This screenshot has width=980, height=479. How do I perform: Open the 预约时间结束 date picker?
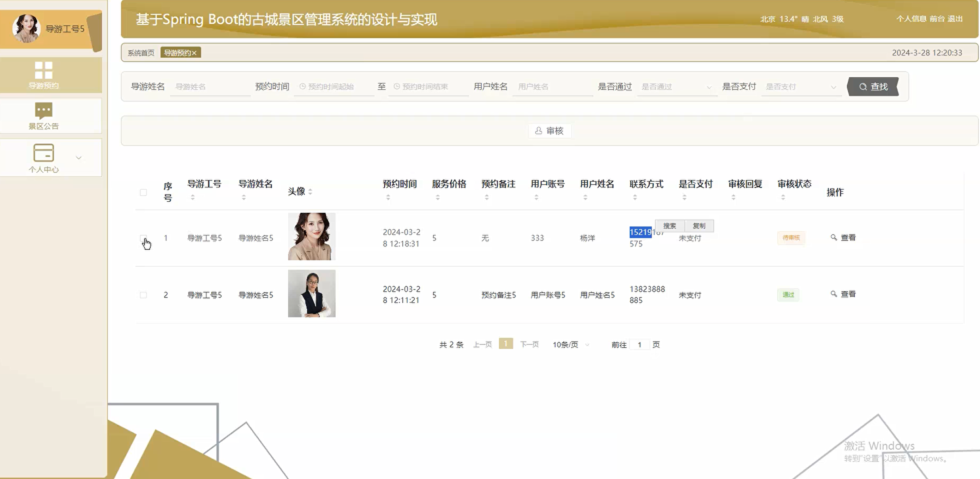(428, 87)
